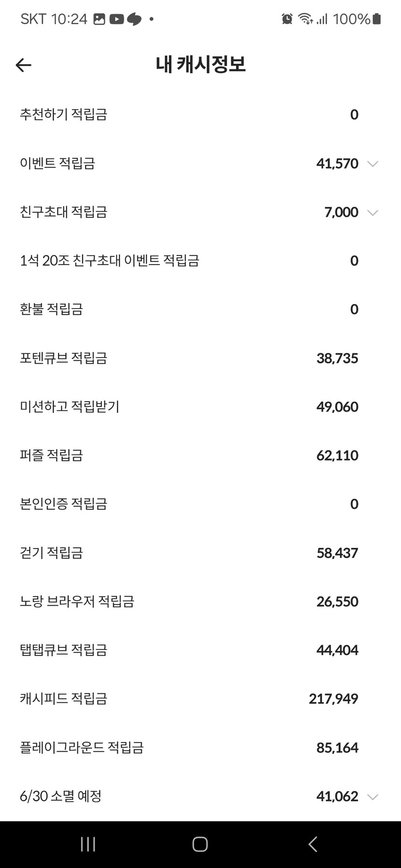Tap the 노랑 브라우저 적립금 label
This screenshot has width=401, height=868.
pos(77,602)
